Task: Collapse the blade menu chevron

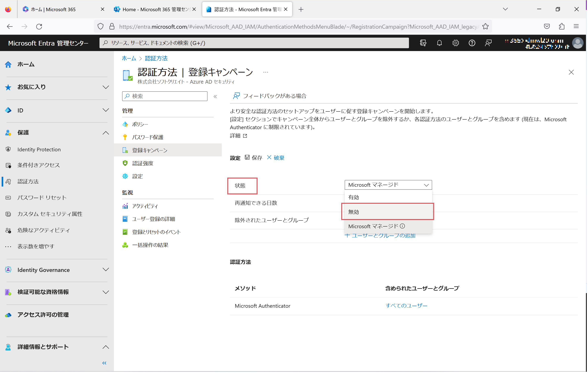Action: pyautogui.click(x=216, y=97)
